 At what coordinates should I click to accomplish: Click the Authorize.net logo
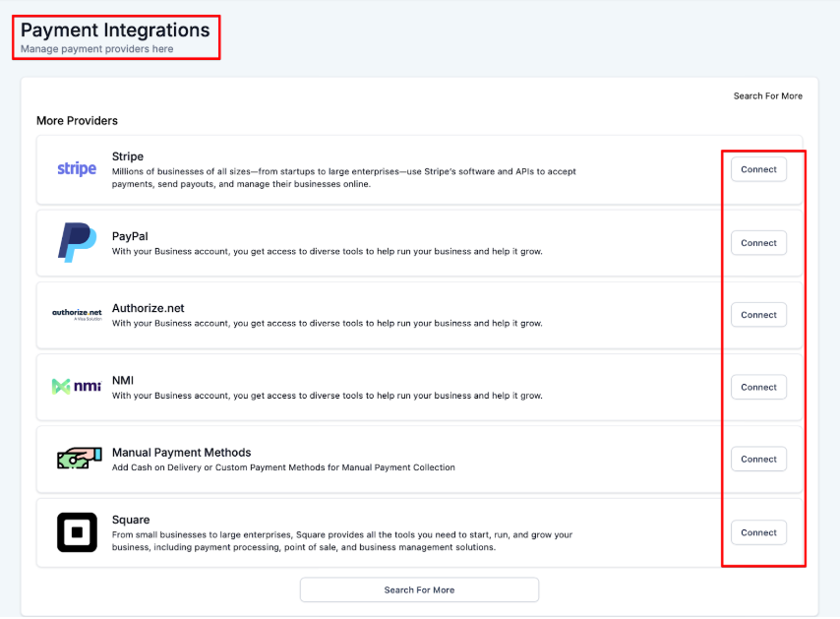tap(77, 314)
